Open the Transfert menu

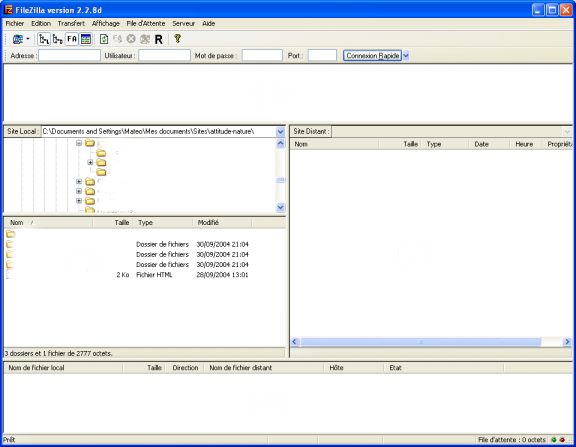point(71,24)
